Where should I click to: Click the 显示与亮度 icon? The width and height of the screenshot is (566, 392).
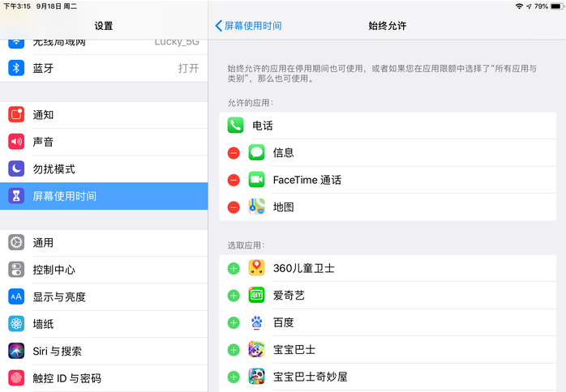pos(16,296)
